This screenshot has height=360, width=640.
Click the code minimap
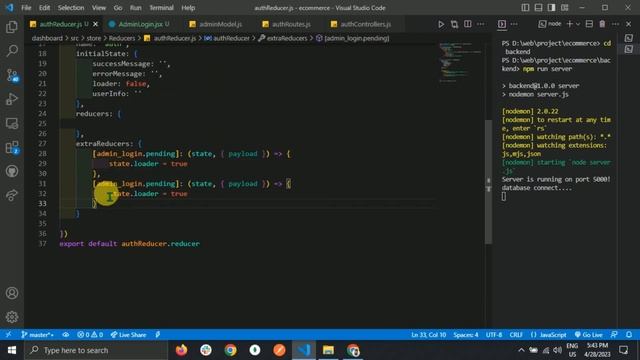[460, 61]
